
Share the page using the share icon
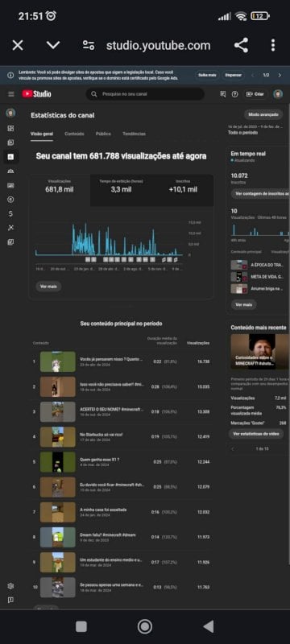tap(241, 45)
